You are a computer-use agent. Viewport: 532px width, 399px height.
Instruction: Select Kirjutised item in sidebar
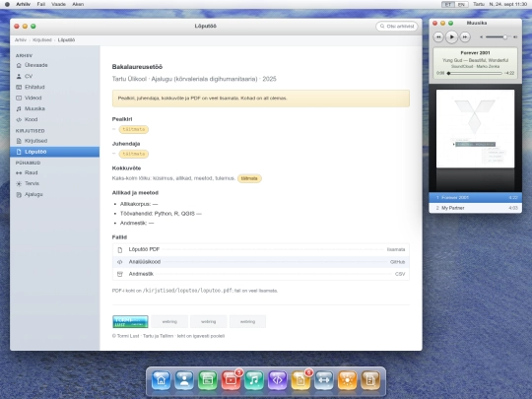pyautogui.click(x=54, y=141)
